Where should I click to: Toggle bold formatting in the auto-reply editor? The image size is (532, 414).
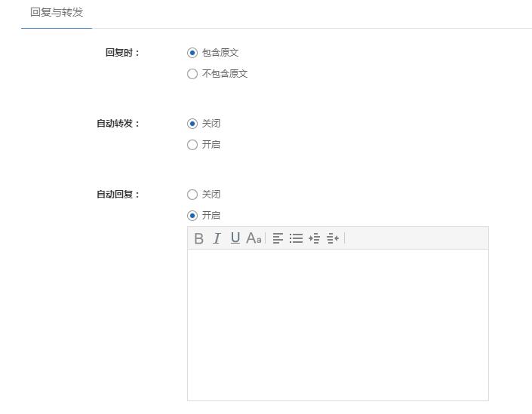pyautogui.click(x=199, y=238)
